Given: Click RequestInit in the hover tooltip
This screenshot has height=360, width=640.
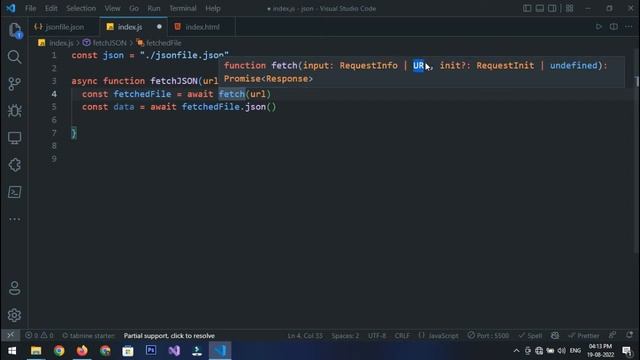Looking at the screenshot, I should pos(505,65).
